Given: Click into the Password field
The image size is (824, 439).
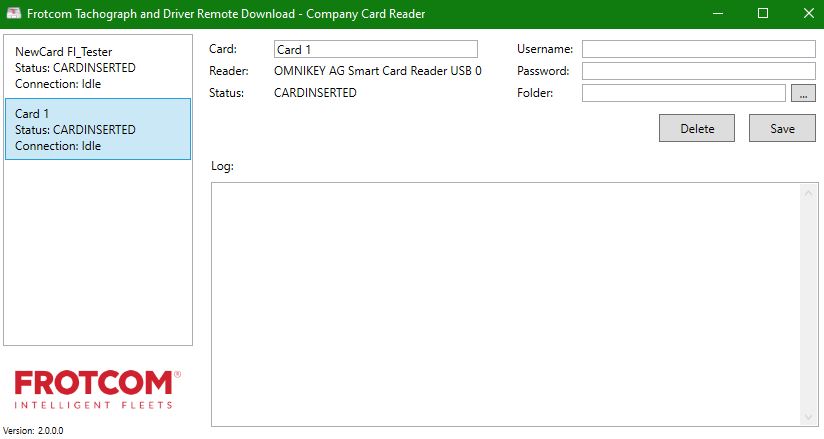Looking at the screenshot, I should pyautogui.click(x=698, y=71).
